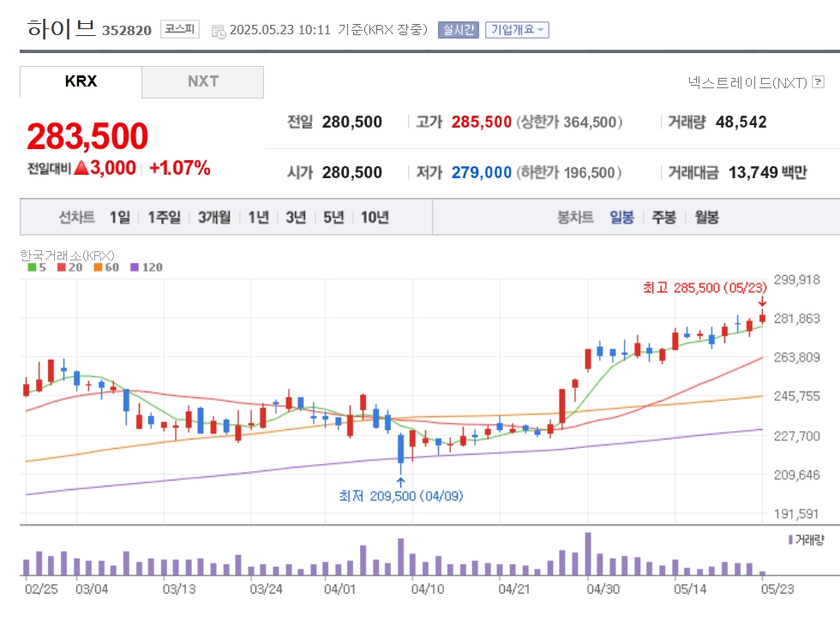The height and width of the screenshot is (621, 840).
Task: Click the 상한가 364,500 label
Action: [569, 122]
